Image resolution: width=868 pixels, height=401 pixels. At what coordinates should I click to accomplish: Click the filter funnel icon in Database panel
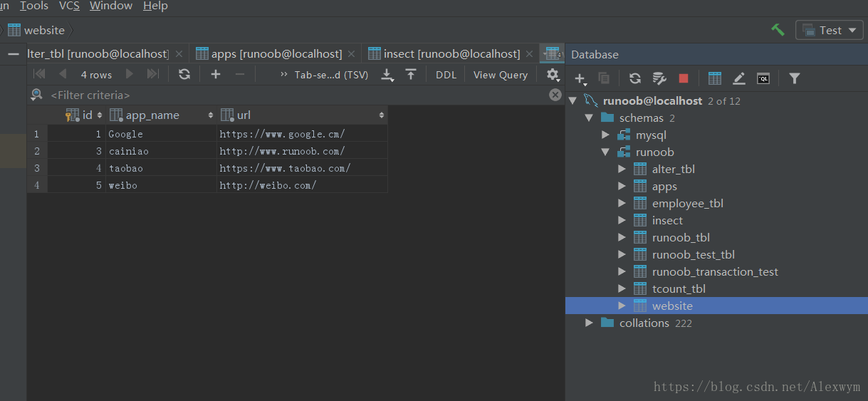pyautogui.click(x=795, y=78)
